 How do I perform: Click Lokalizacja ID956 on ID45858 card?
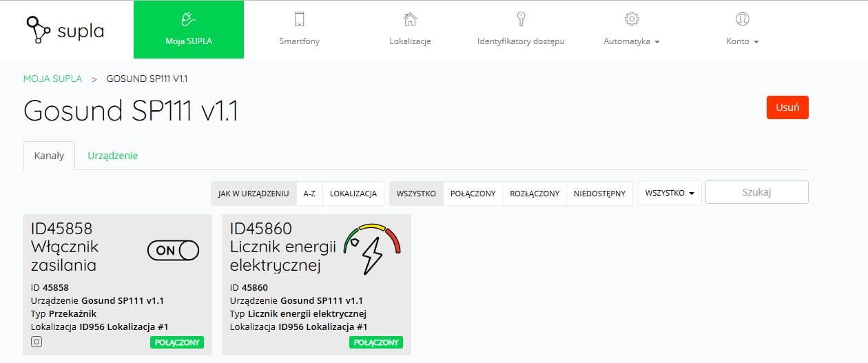pyautogui.click(x=100, y=327)
